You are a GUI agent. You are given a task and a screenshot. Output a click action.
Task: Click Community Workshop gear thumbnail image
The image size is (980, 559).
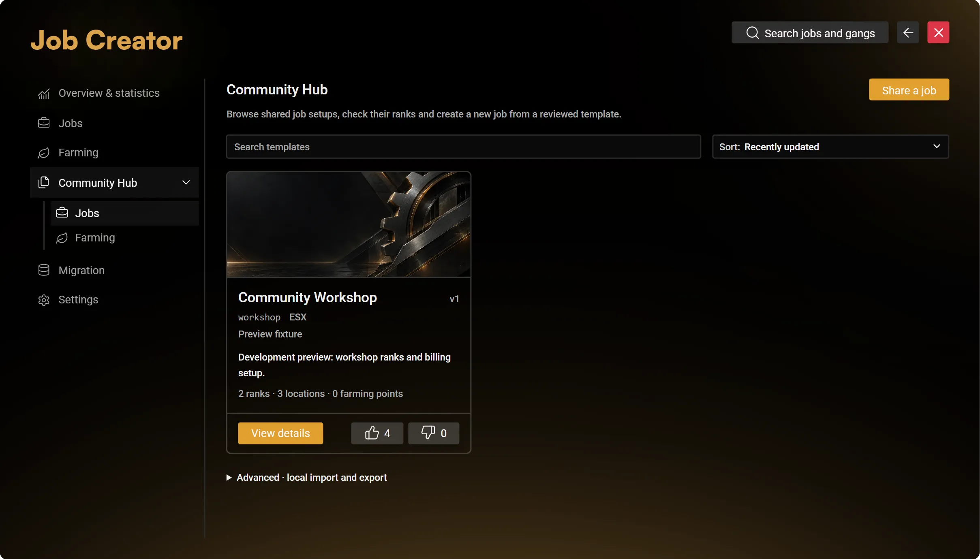tap(349, 224)
